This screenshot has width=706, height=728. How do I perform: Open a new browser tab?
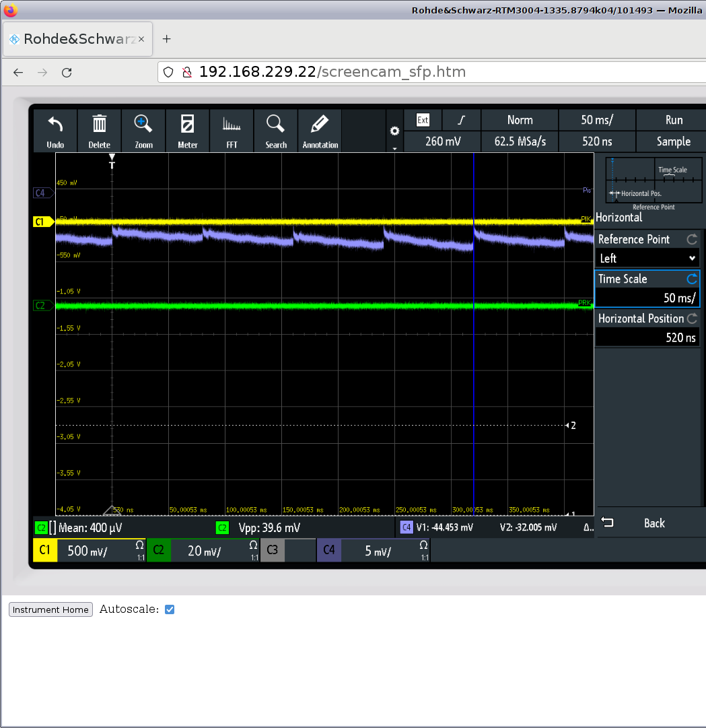click(x=167, y=39)
